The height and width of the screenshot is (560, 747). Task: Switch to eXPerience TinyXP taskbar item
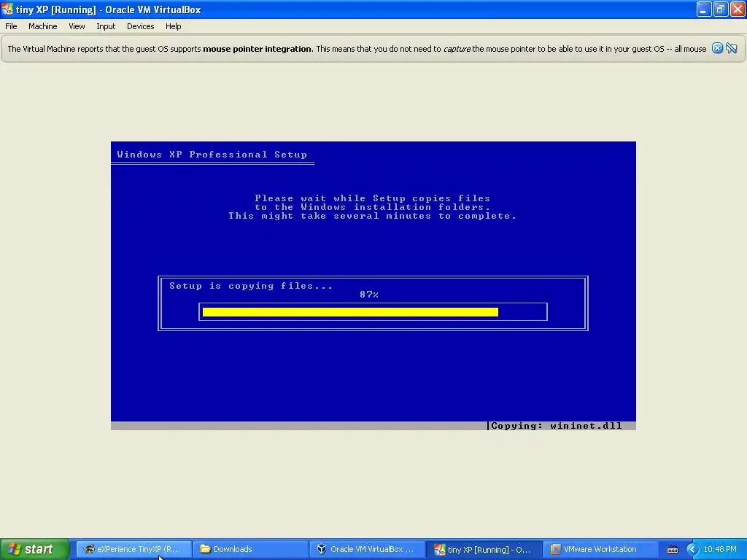[x=134, y=549]
